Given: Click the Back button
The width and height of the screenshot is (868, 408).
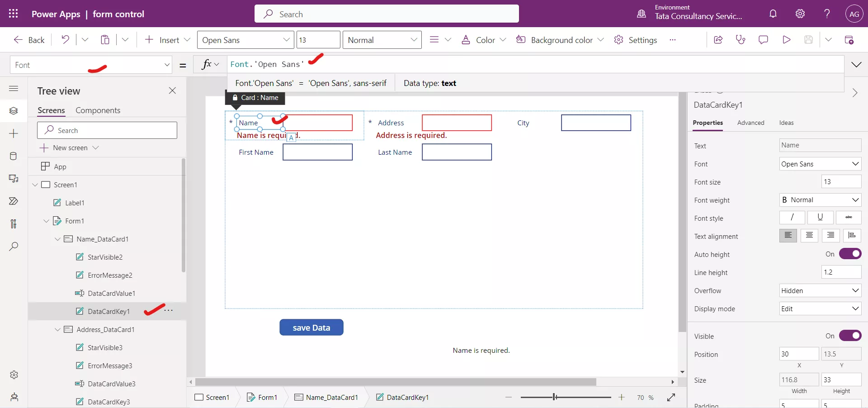Looking at the screenshot, I should 28,40.
